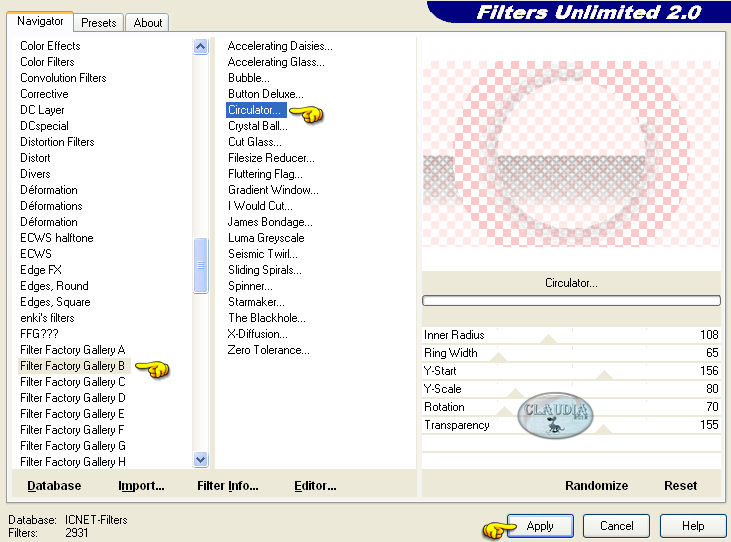731x542 pixels.
Task: Switch to the Presets tab
Action: 98,22
